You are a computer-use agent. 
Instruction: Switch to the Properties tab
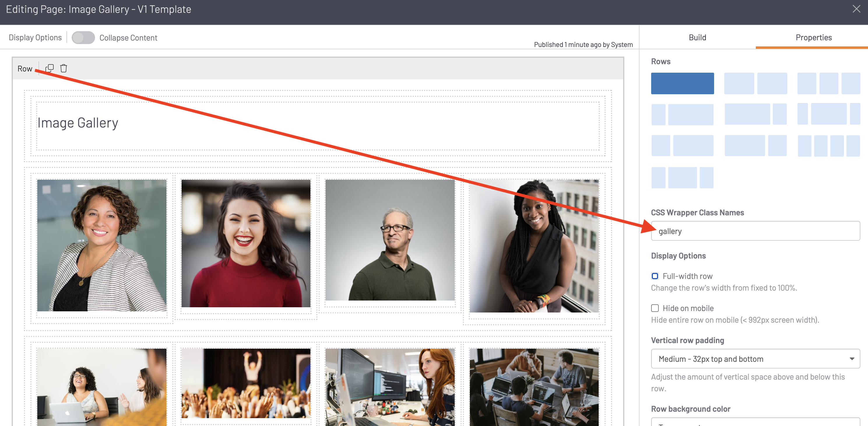pyautogui.click(x=813, y=37)
